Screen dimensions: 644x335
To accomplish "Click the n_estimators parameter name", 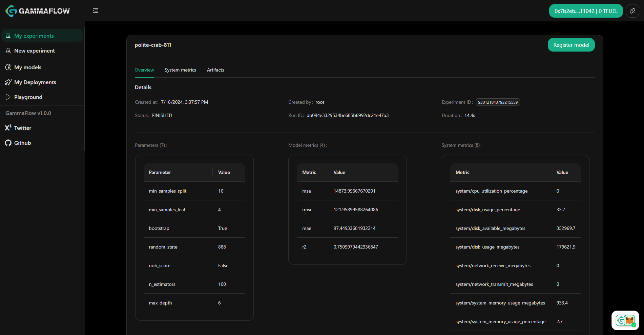I will click(x=162, y=284).
